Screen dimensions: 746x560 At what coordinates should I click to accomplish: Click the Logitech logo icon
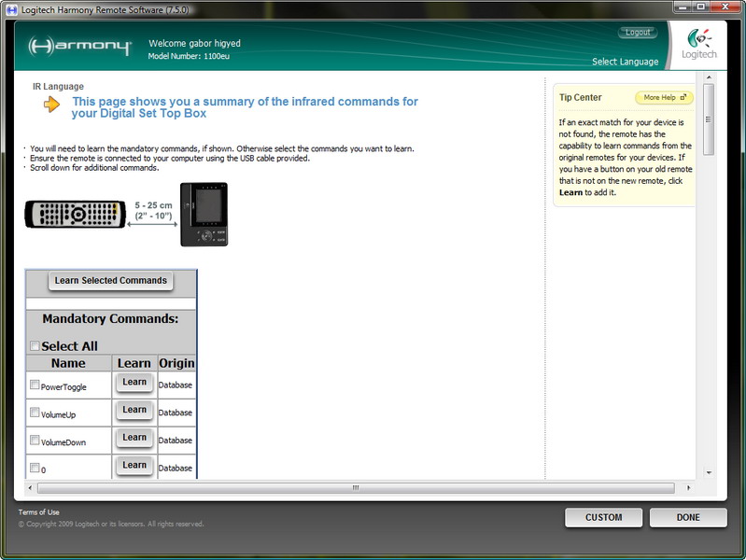[x=699, y=43]
